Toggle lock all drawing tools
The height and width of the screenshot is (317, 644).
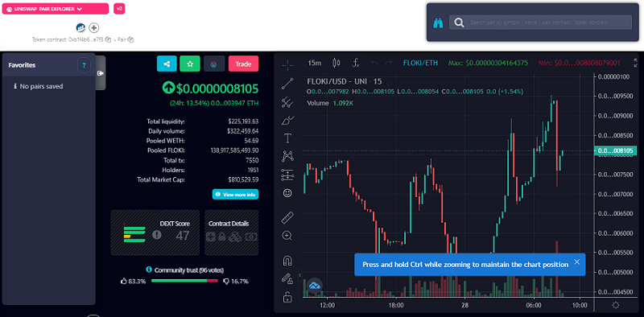pos(287,296)
